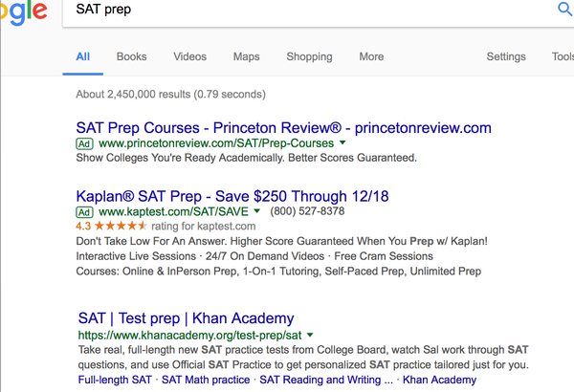574x392 pixels.
Task: Click the Google logo
Action: point(23,11)
